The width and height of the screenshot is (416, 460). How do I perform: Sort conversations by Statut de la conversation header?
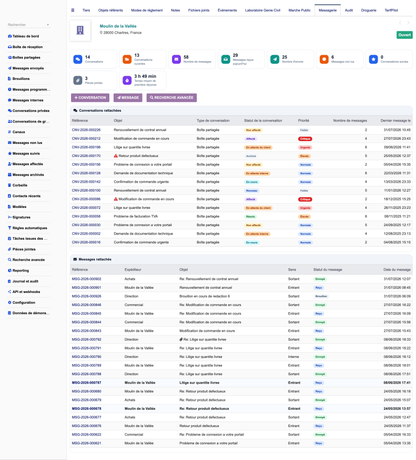coord(263,120)
